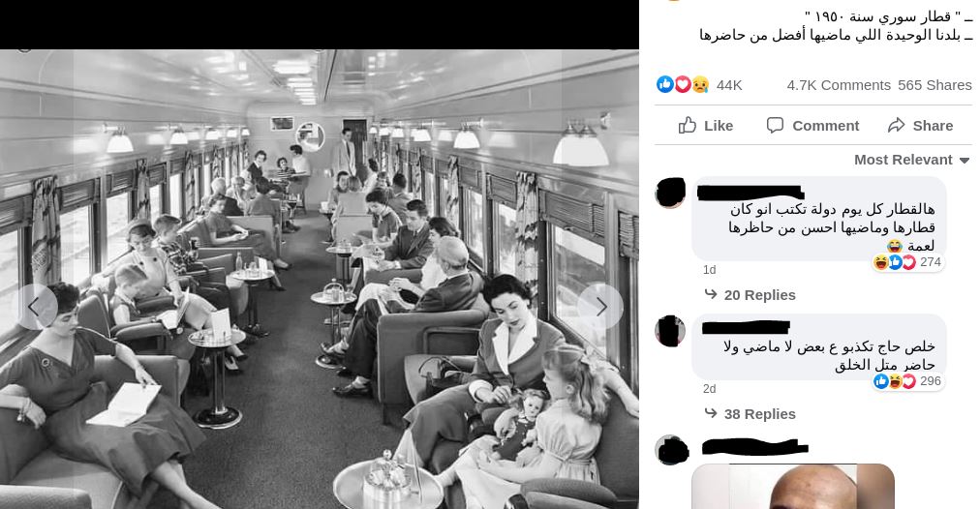View reactions on the 274-reaction comment

(x=908, y=262)
